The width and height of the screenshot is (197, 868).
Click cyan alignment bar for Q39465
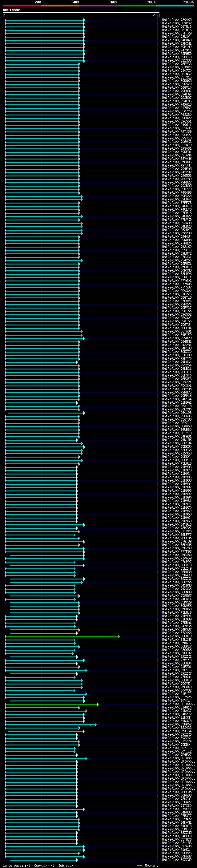tap(45, 20)
